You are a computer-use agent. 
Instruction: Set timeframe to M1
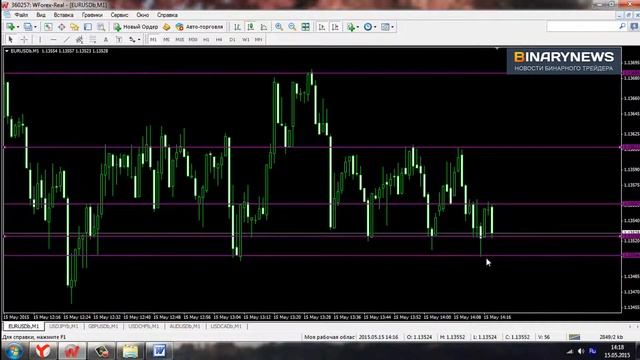(153, 40)
